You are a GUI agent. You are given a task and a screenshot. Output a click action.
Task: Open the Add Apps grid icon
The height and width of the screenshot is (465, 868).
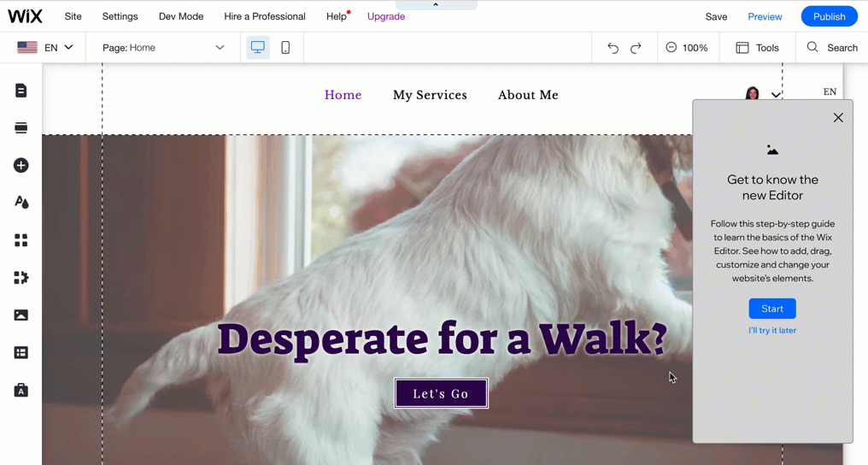[21, 239]
